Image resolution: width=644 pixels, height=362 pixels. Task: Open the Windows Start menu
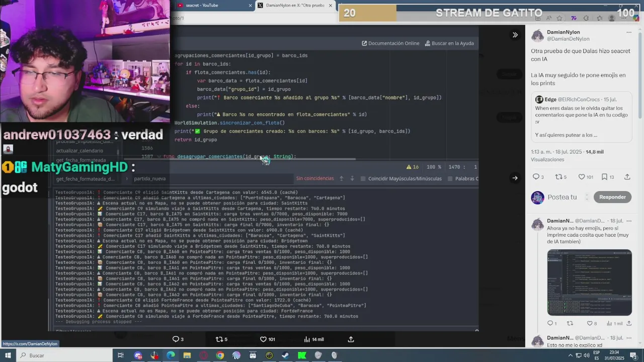click(x=7, y=355)
